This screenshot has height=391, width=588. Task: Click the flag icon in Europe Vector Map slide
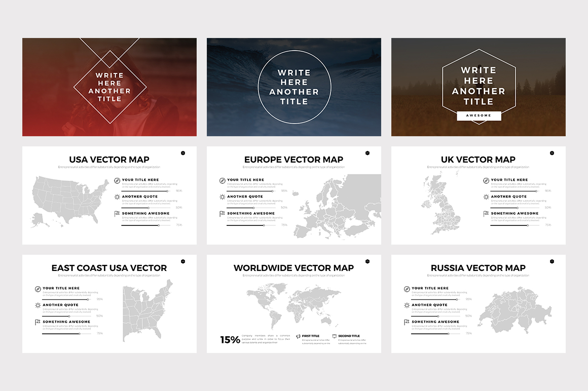point(222,213)
